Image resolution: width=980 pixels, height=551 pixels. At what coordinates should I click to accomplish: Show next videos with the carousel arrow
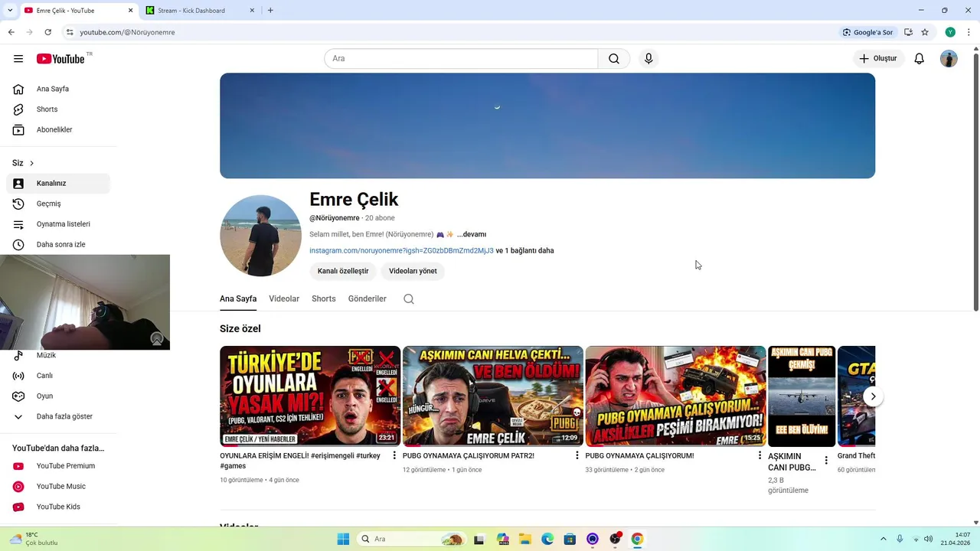point(873,396)
